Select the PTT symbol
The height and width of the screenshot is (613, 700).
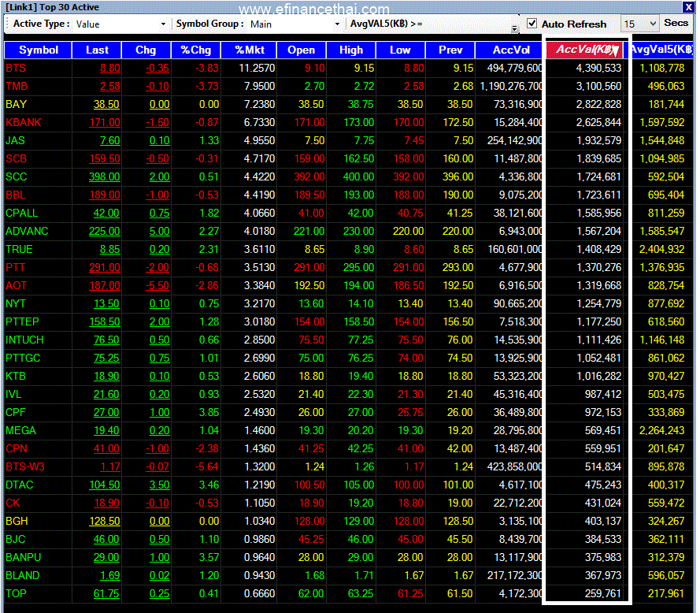(x=15, y=267)
